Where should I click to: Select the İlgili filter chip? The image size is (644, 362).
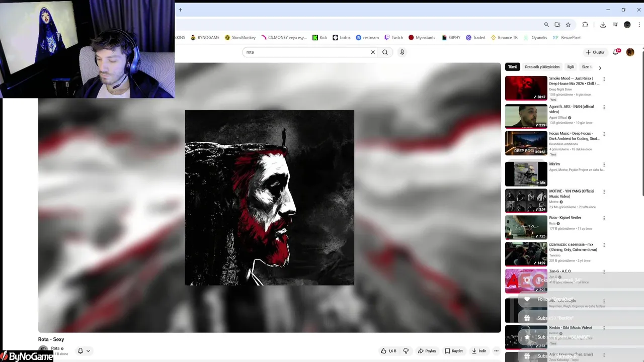571,67
